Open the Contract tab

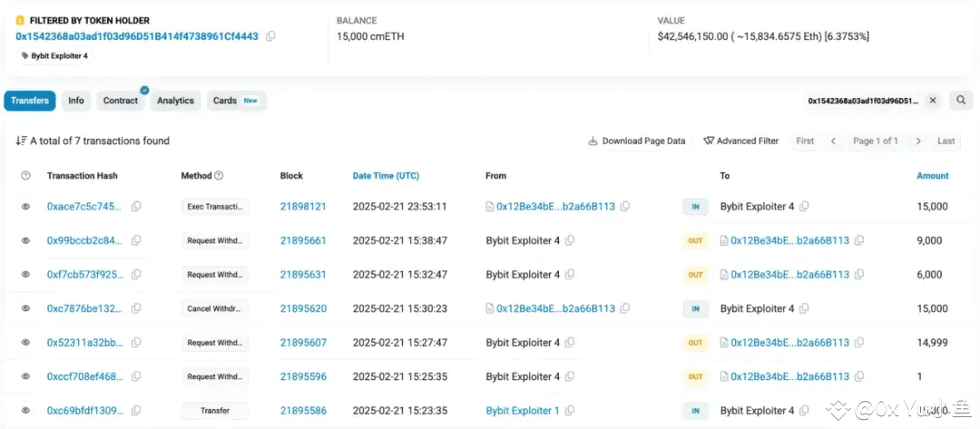pyautogui.click(x=120, y=101)
